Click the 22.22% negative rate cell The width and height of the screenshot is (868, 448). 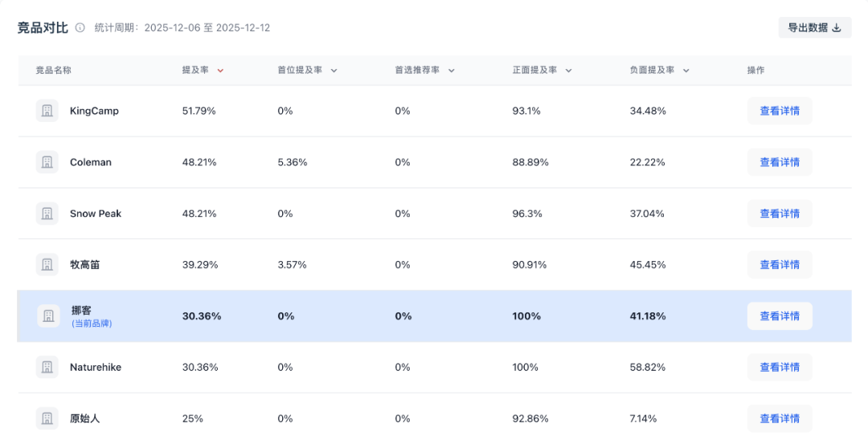pos(647,162)
